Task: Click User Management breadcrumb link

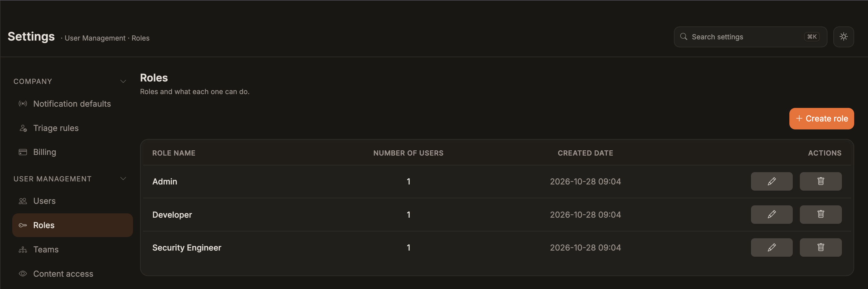Action: [x=95, y=38]
